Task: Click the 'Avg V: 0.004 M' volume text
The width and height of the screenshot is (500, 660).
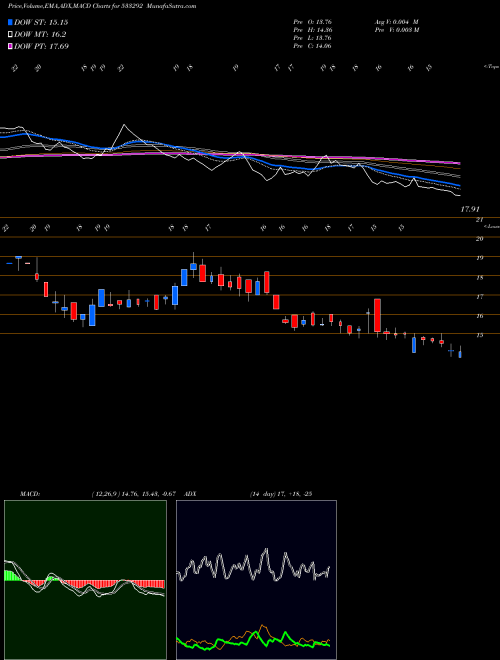Action: pos(396,21)
